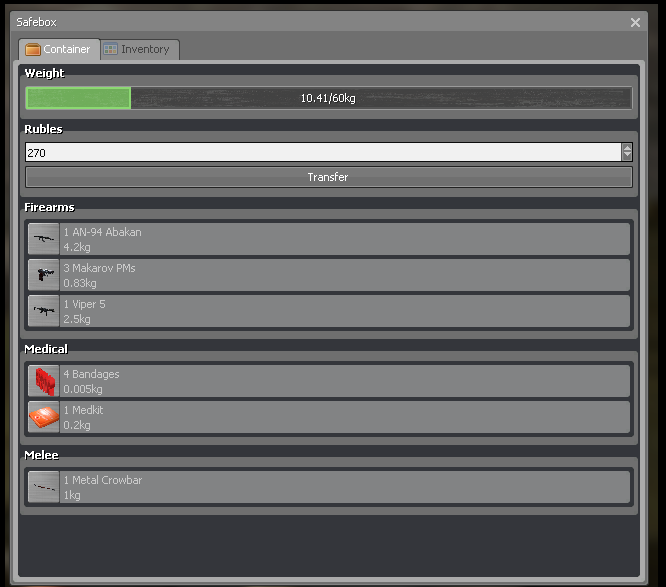This screenshot has width=666, height=587.
Task: Switch to the Container tab
Action: coord(59,49)
